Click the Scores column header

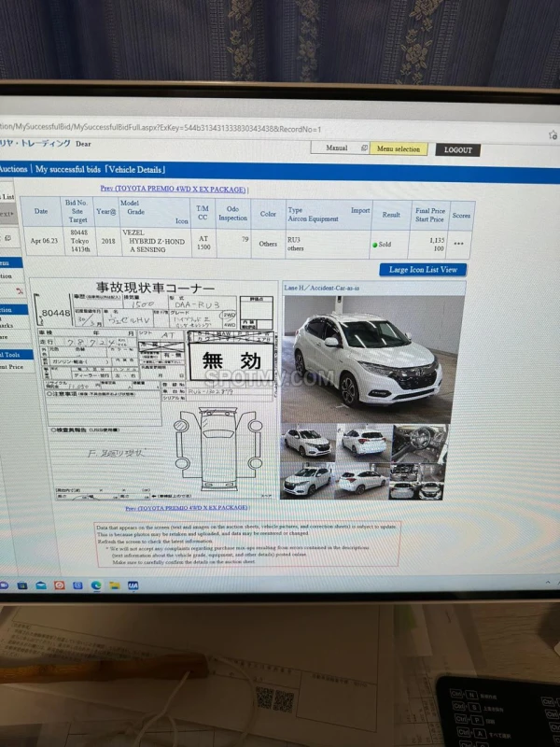[461, 216]
